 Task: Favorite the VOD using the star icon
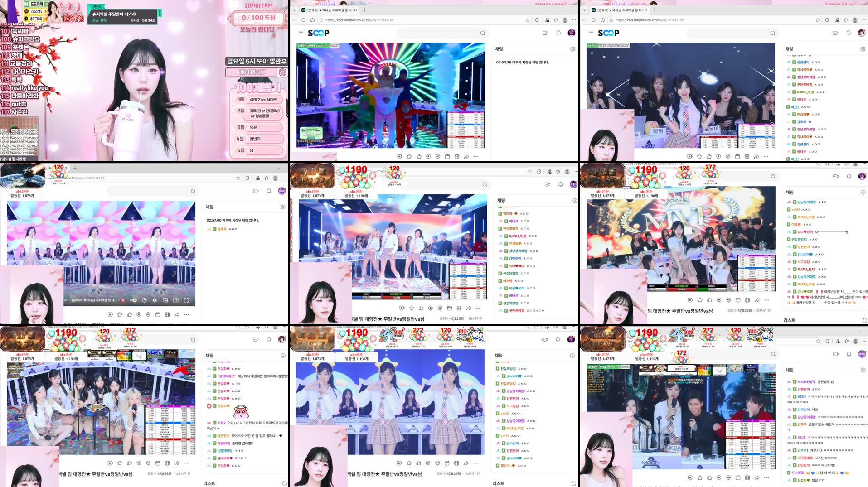409,157
